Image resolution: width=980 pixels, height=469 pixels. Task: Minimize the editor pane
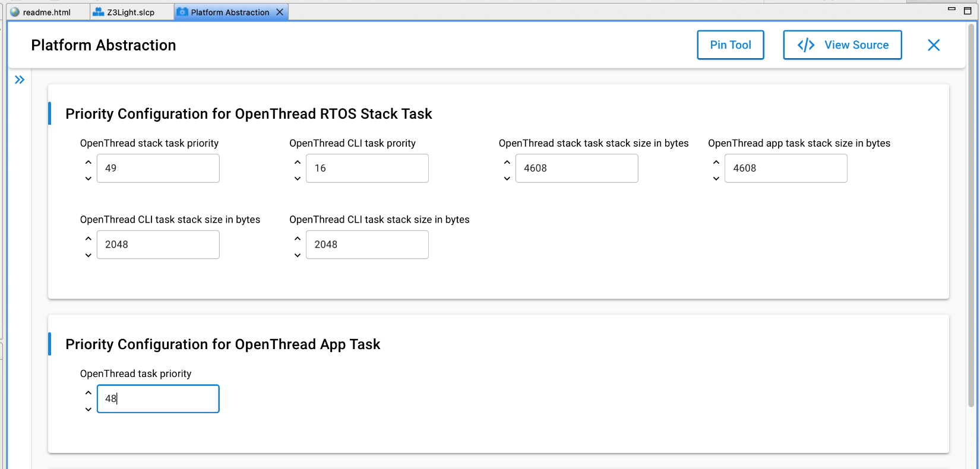click(951, 9)
